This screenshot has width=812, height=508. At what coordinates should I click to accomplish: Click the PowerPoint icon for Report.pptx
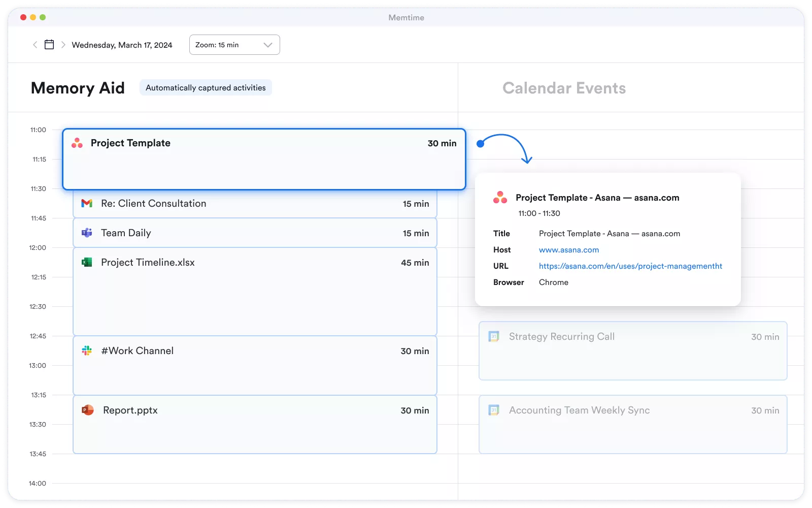(x=88, y=410)
